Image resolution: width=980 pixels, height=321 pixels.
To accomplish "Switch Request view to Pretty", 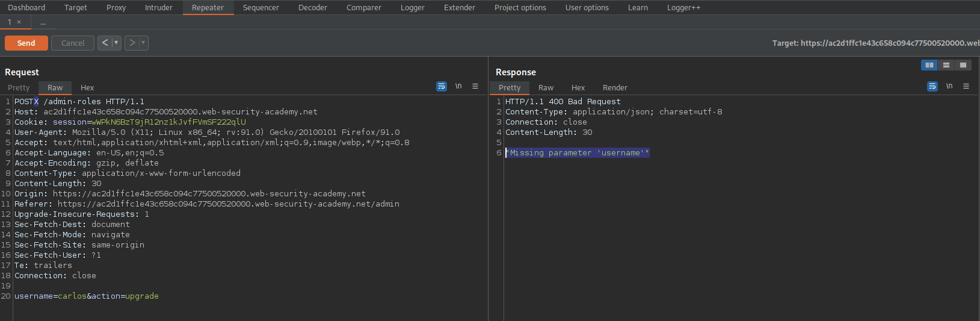I will [x=19, y=87].
